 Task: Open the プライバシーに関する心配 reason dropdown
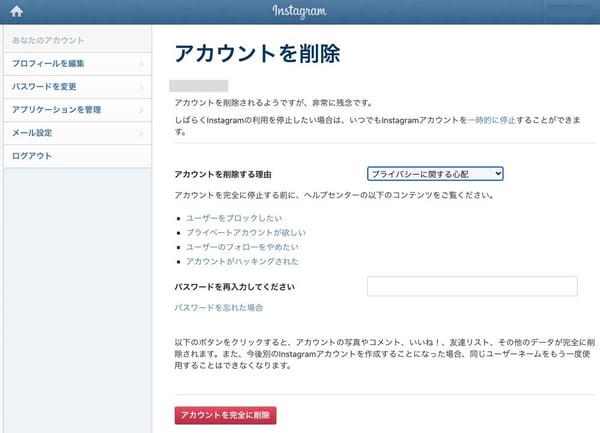[435, 174]
